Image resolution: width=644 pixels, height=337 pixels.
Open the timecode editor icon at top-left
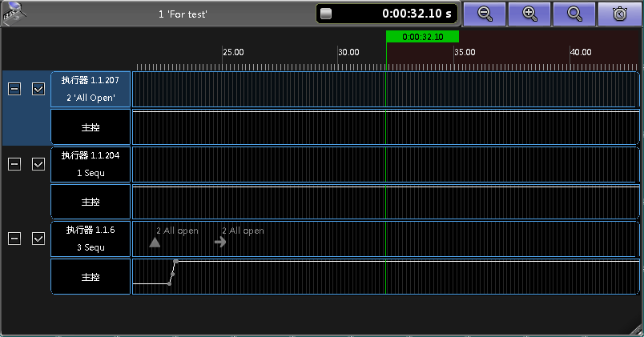14,12
